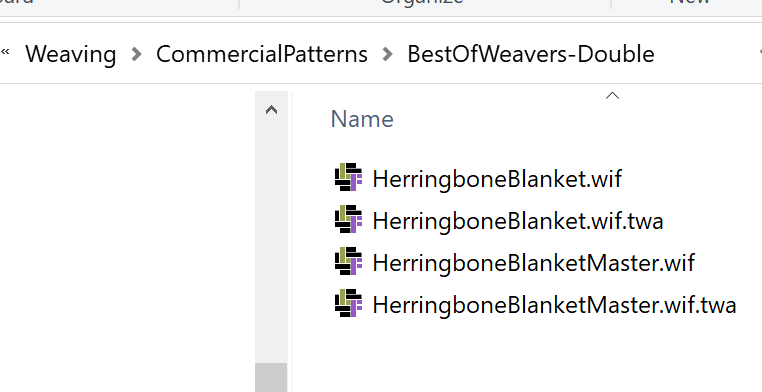Image resolution: width=762 pixels, height=392 pixels.
Task: Click the HerringboneBlanket.wif file icon
Action: (348, 177)
